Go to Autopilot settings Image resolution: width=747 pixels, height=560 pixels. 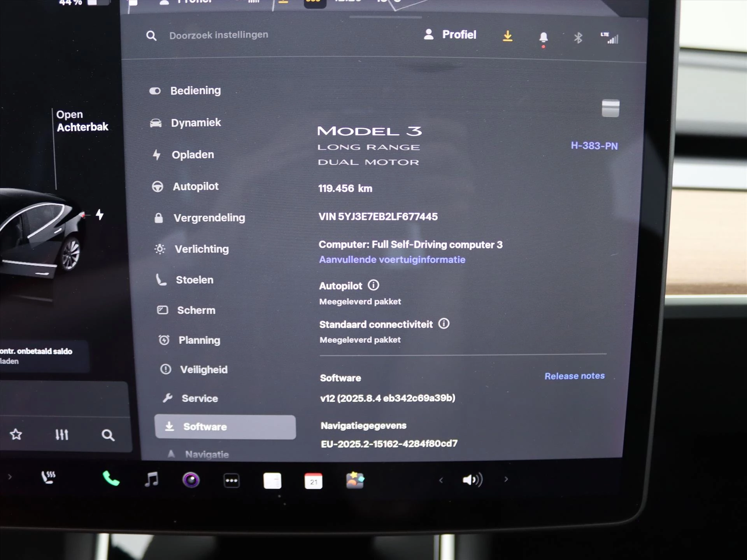(x=185, y=187)
